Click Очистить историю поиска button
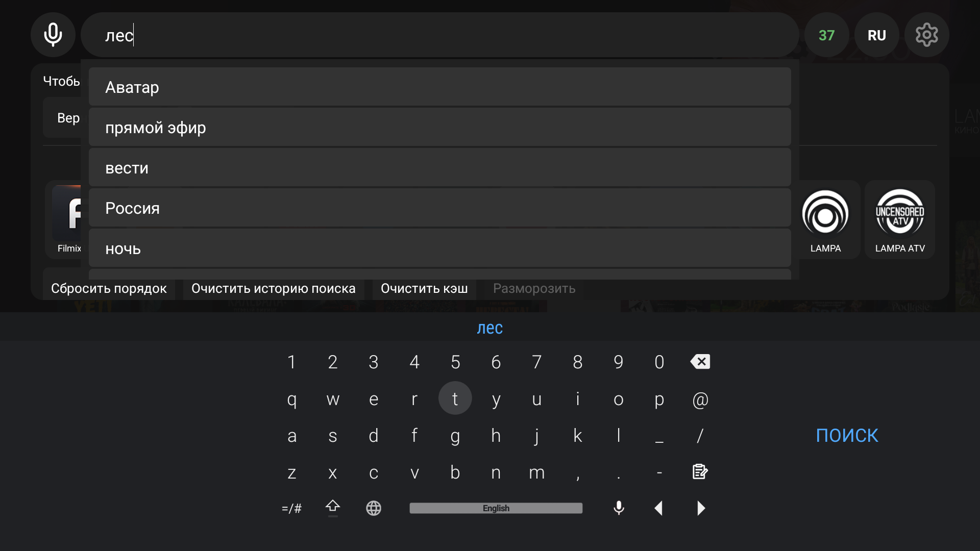The image size is (980, 551). (274, 289)
